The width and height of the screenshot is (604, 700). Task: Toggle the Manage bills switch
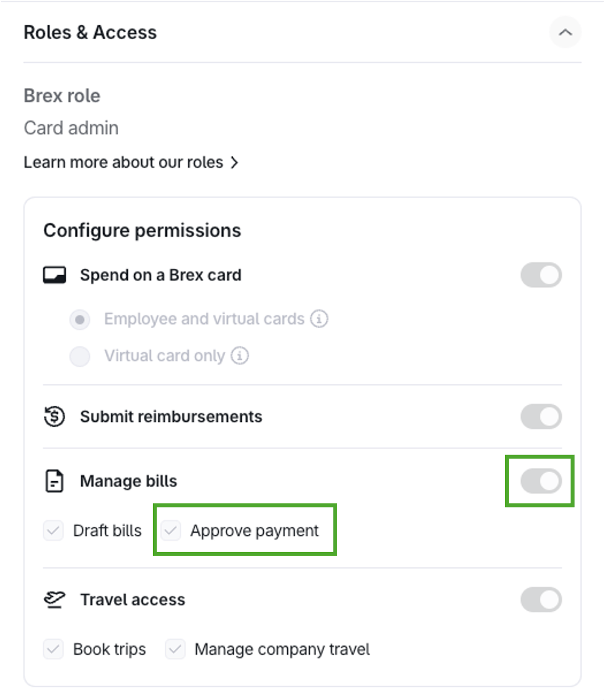[541, 481]
